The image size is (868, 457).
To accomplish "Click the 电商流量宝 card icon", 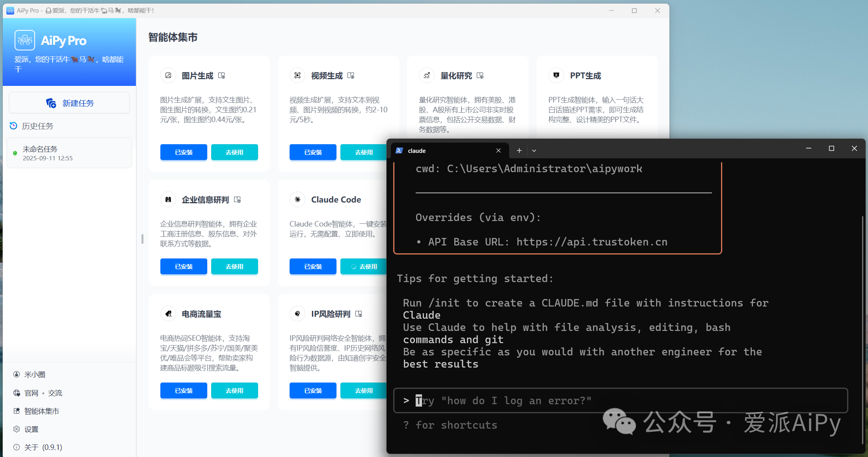I will [168, 314].
